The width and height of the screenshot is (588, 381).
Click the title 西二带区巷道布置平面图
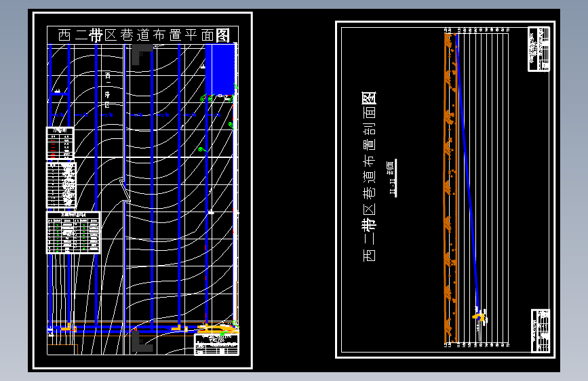(143, 35)
